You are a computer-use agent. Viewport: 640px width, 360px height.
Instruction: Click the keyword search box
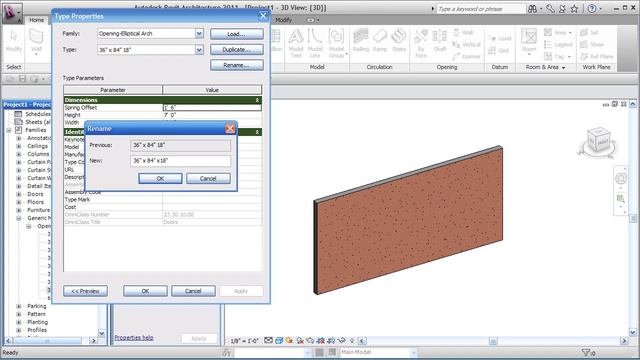pyautogui.click(x=480, y=9)
